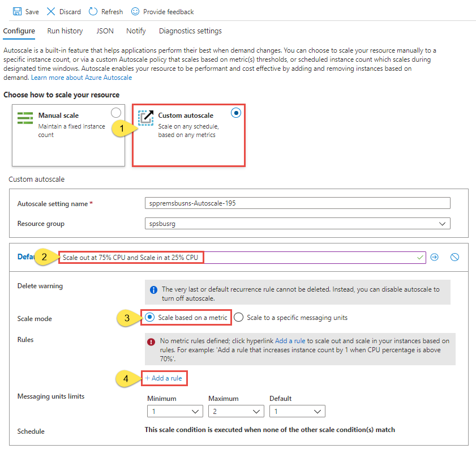Viewport: 476px width, 453px height.
Task: Switch to the Run history tab
Action: click(x=65, y=31)
